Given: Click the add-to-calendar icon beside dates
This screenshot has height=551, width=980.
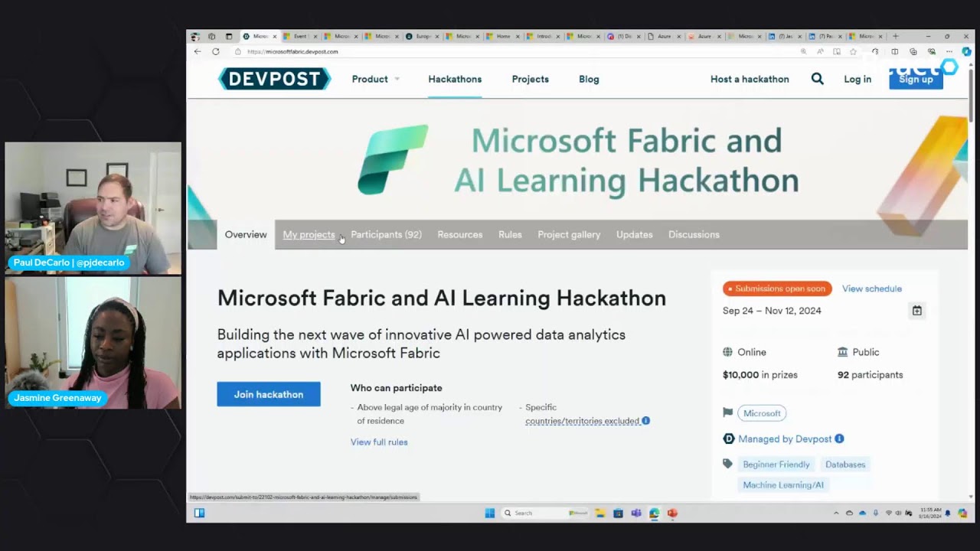Looking at the screenshot, I should pyautogui.click(x=916, y=311).
